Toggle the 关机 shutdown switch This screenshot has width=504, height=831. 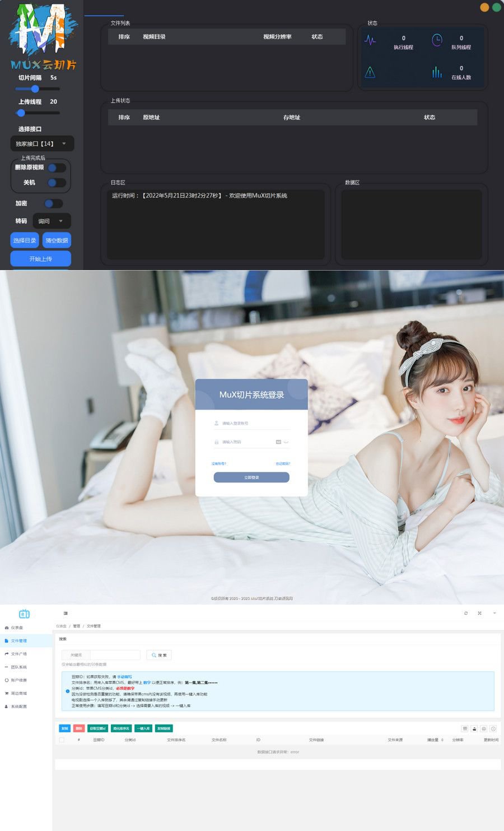tap(58, 183)
